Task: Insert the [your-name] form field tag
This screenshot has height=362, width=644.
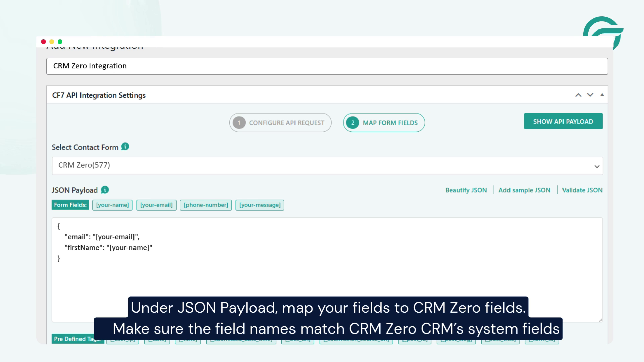Action: point(112,205)
